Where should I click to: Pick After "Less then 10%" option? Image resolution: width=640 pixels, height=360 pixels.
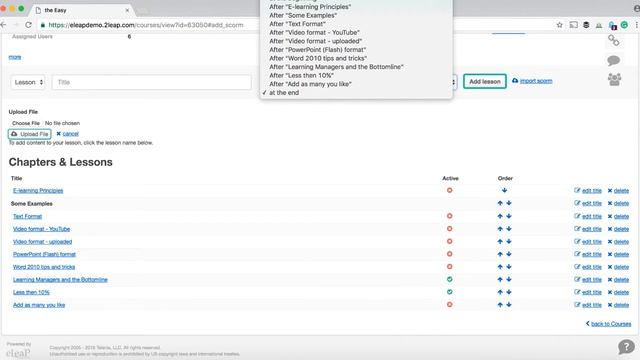pos(301,75)
